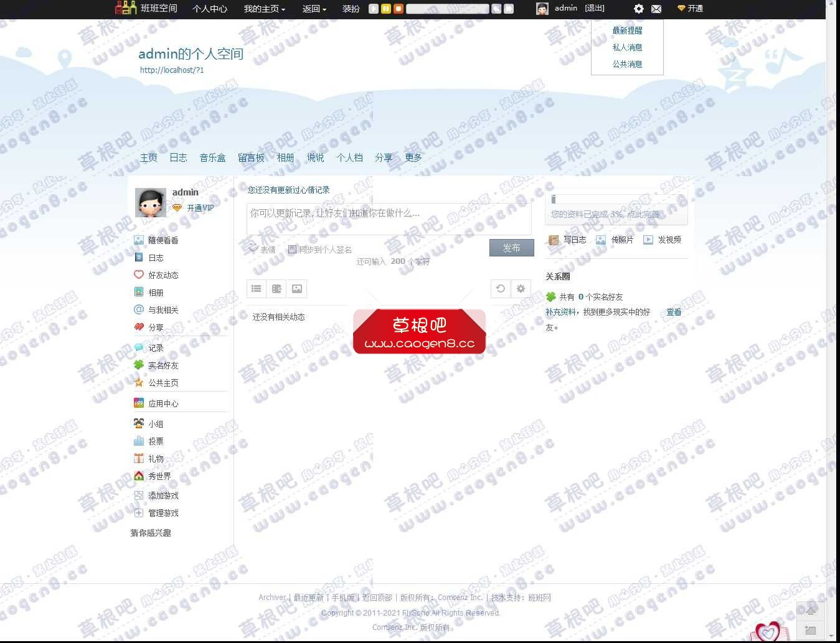Expand the 更多 navigation dropdown
This screenshot has width=840, height=643.
click(x=413, y=157)
